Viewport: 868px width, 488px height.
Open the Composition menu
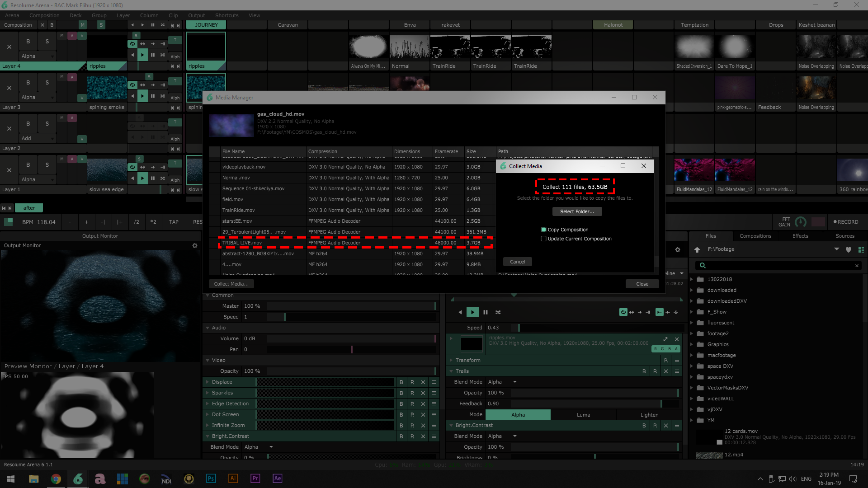pyautogui.click(x=44, y=15)
